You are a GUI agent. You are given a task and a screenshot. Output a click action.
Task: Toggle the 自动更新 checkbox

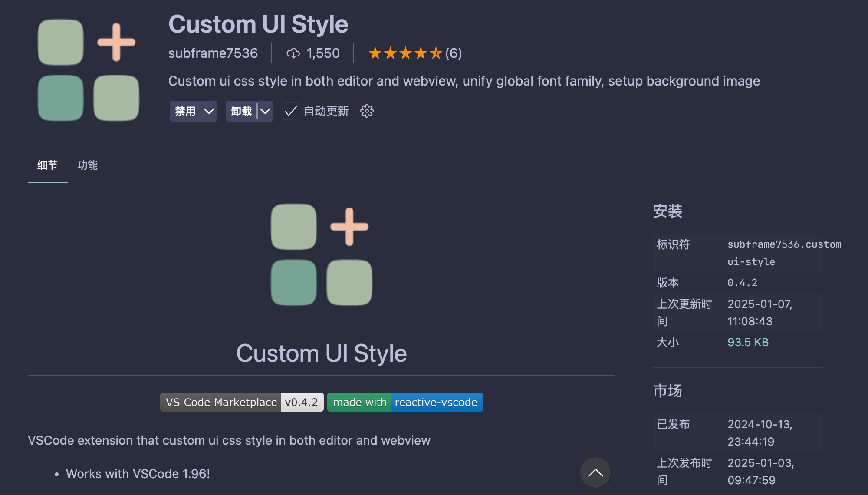tap(291, 111)
